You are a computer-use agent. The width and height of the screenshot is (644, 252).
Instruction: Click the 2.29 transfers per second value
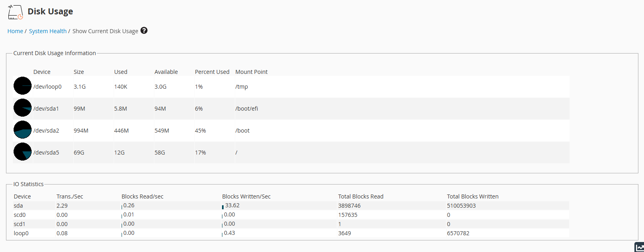pos(62,206)
